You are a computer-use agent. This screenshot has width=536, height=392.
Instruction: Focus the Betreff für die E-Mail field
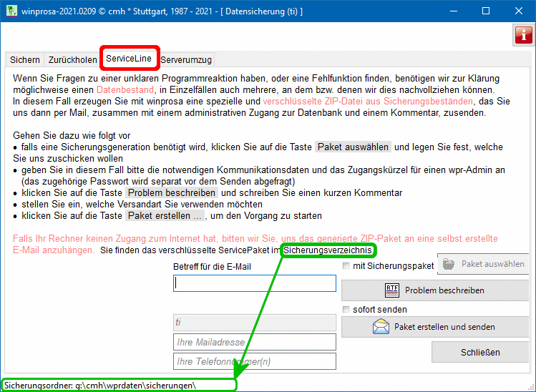[254, 283]
